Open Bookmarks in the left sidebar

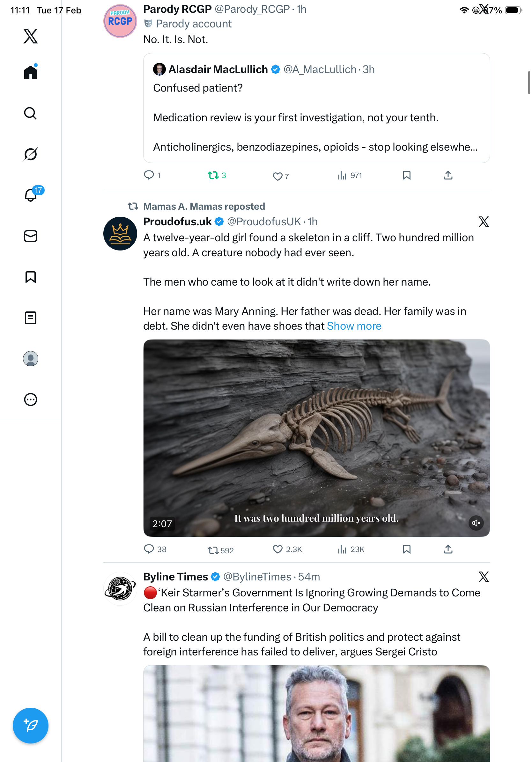30,277
